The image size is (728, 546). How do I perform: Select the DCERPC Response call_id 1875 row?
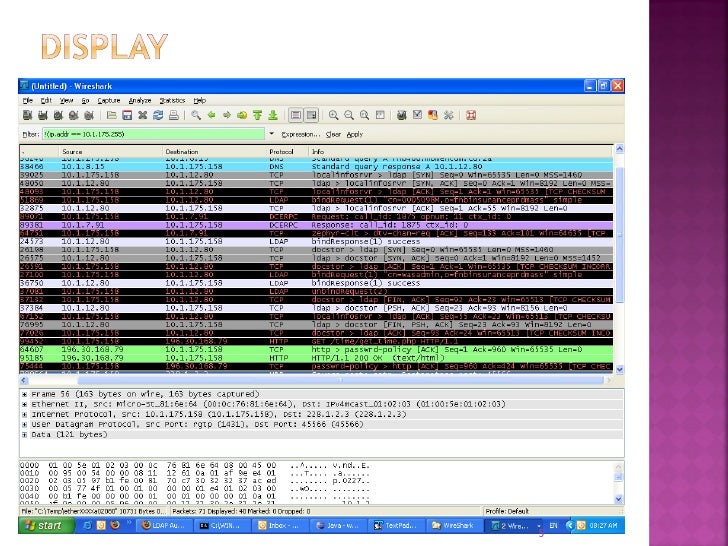pos(316,225)
